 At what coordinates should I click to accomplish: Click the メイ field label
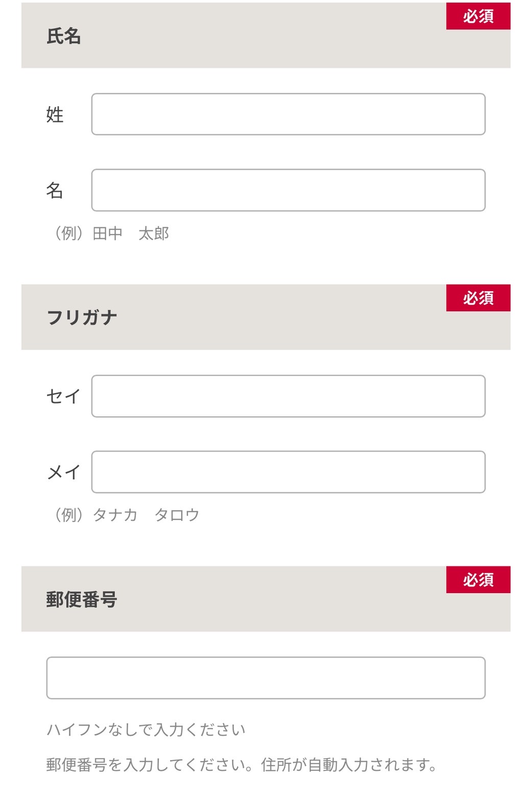61,472
